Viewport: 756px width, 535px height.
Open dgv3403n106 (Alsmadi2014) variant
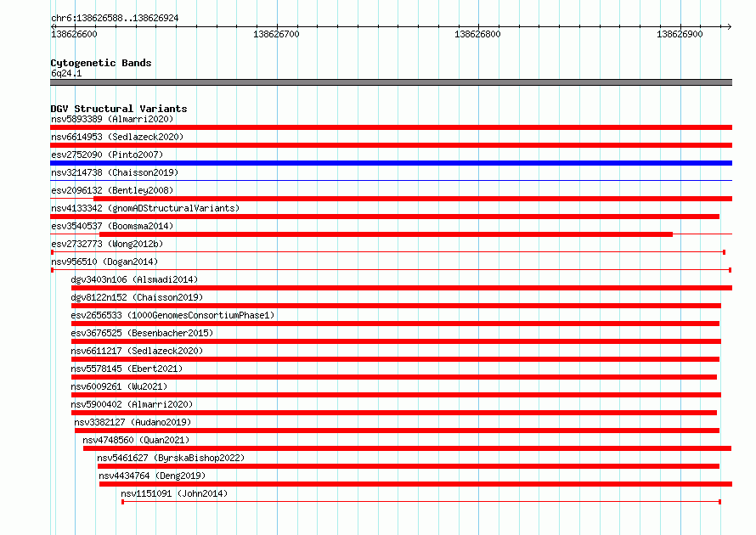click(134, 279)
